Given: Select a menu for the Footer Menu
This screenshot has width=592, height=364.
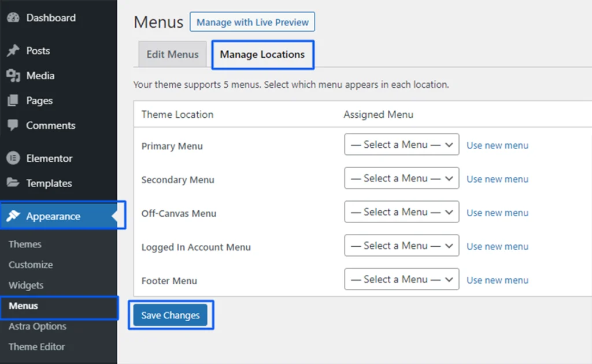Looking at the screenshot, I should (x=401, y=279).
